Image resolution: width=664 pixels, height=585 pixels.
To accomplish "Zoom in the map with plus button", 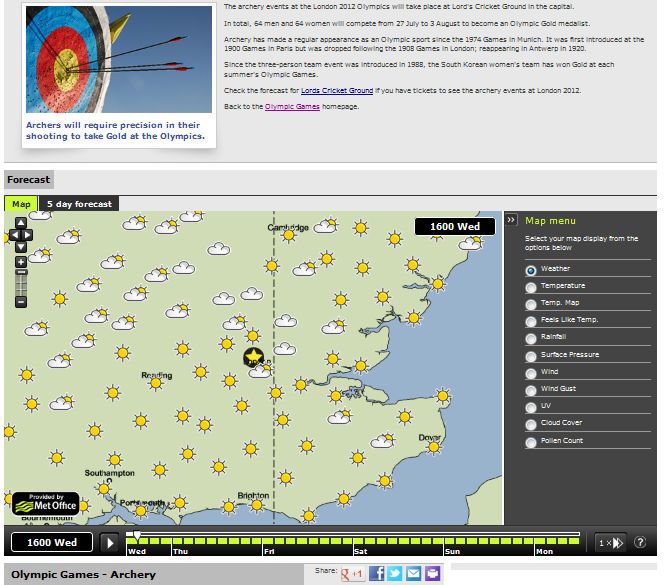I will 21,262.
